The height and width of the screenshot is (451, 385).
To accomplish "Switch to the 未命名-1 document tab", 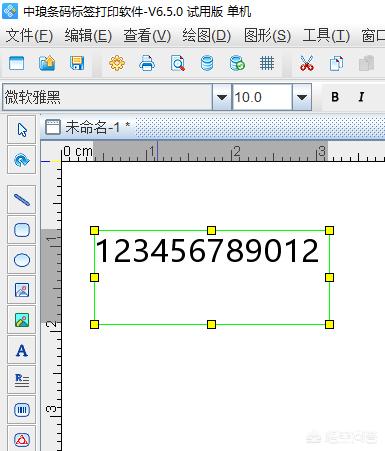I will pos(88,127).
